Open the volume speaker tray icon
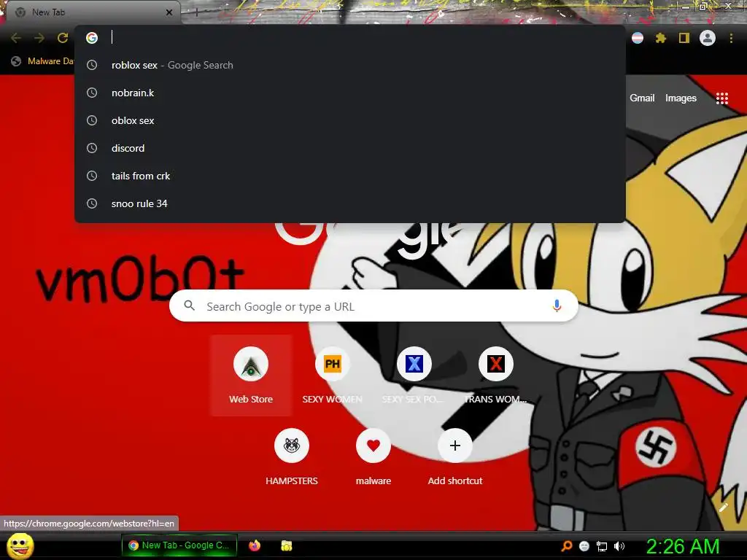The width and height of the screenshot is (747, 560). (x=619, y=546)
